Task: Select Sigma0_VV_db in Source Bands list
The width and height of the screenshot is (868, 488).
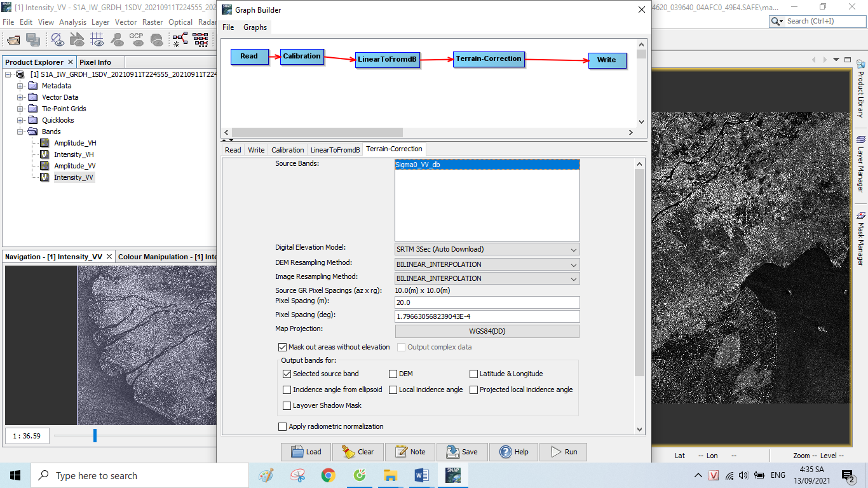Action: (487, 165)
